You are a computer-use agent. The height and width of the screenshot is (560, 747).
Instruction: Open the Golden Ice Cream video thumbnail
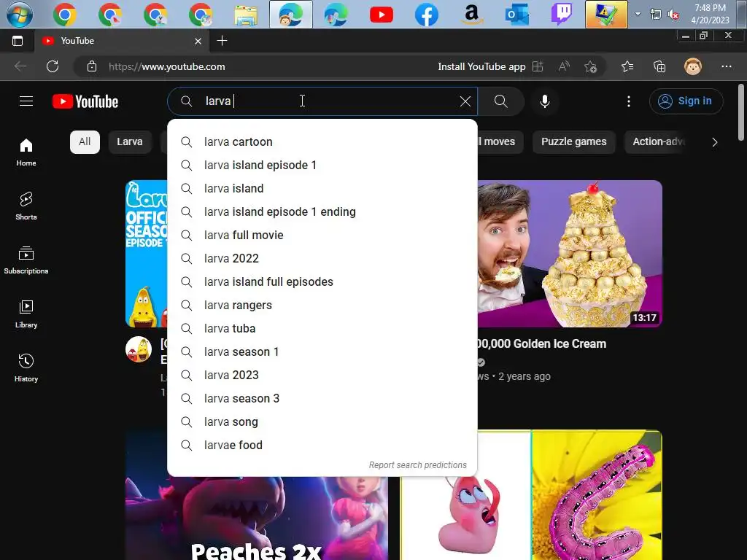[x=570, y=253]
